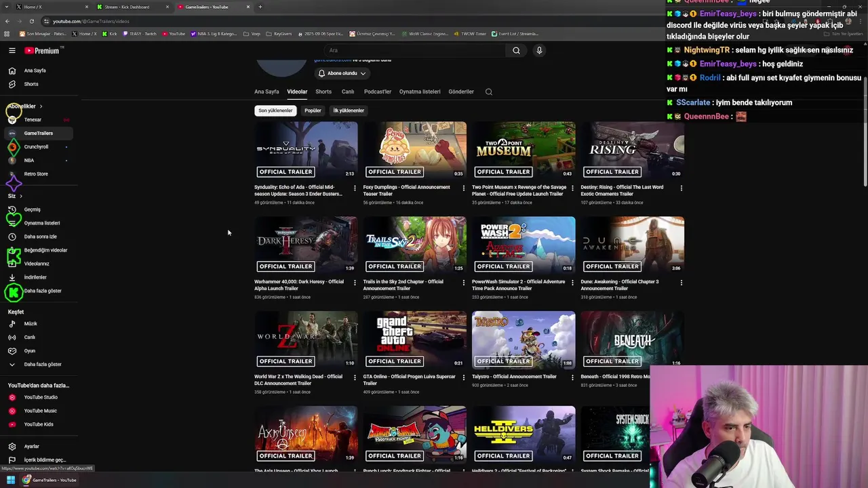The image size is (868, 488).
Task: Open Talystro announcement trailer thumbnail
Action: [524, 340]
